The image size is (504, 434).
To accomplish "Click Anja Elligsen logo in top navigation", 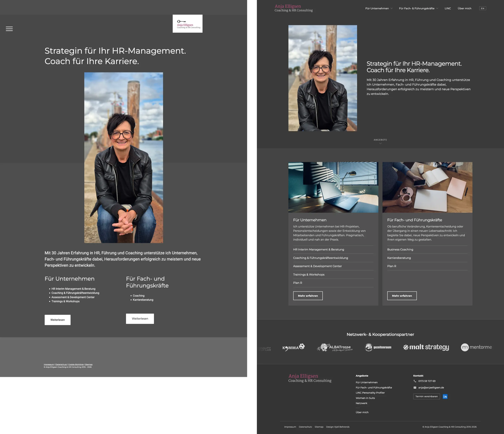I will point(294,8).
